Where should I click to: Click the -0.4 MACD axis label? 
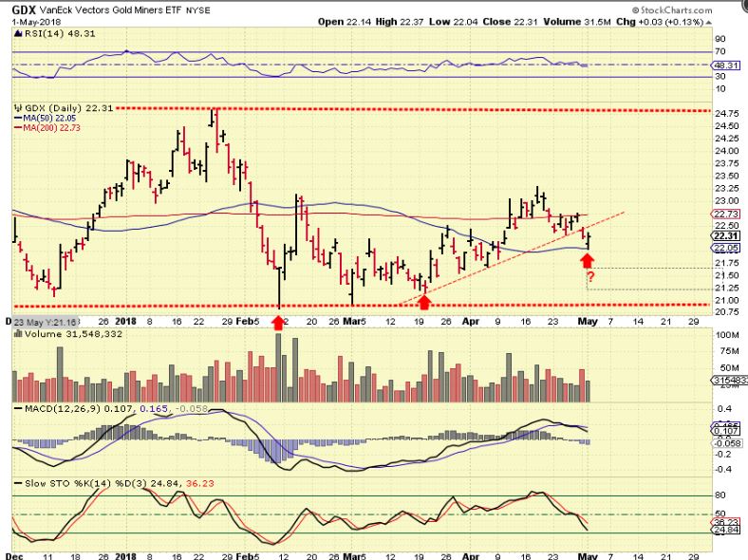click(722, 470)
